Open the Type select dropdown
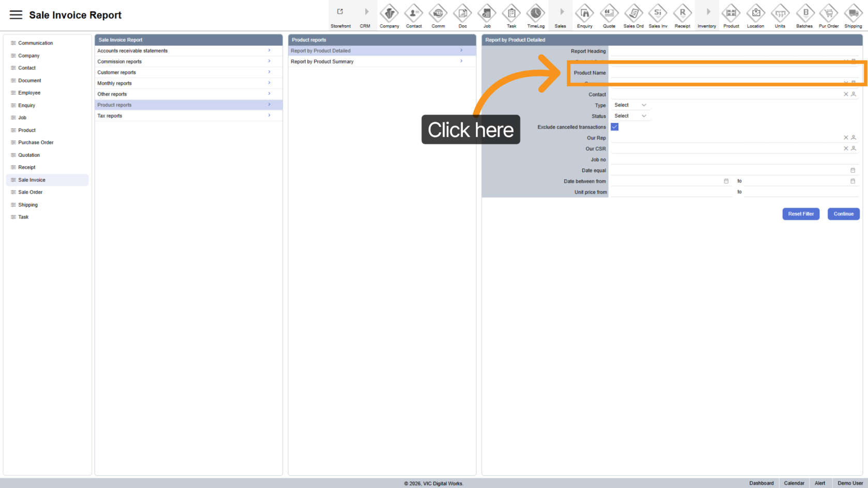This screenshot has width=868, height=488. (630, 105)
